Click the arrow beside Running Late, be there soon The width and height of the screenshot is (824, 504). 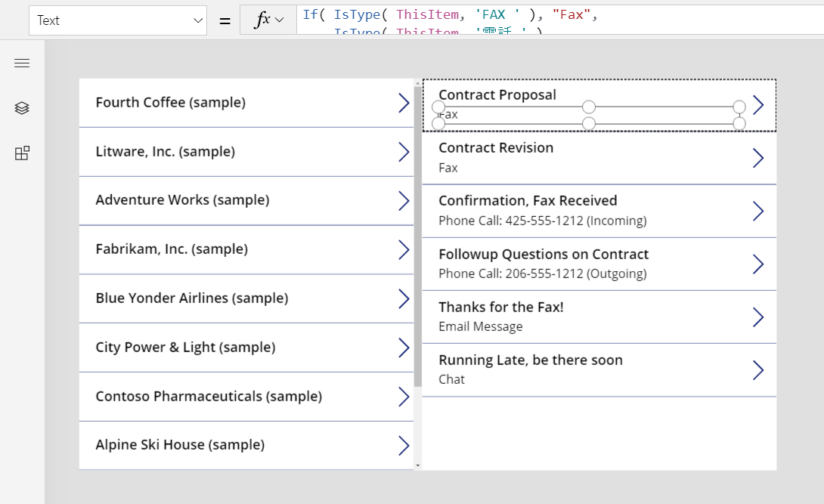point(757,370)
